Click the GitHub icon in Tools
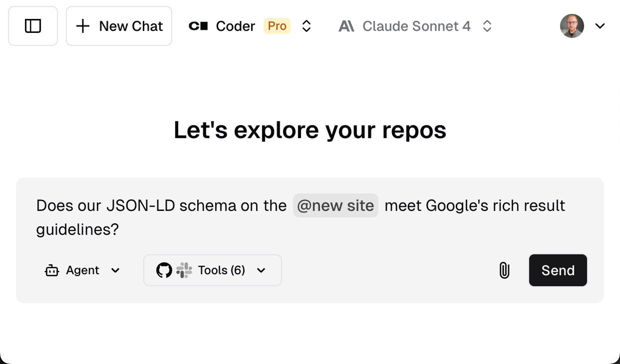Viewport: 620px width, 364px height. click(x=164, y=270)
